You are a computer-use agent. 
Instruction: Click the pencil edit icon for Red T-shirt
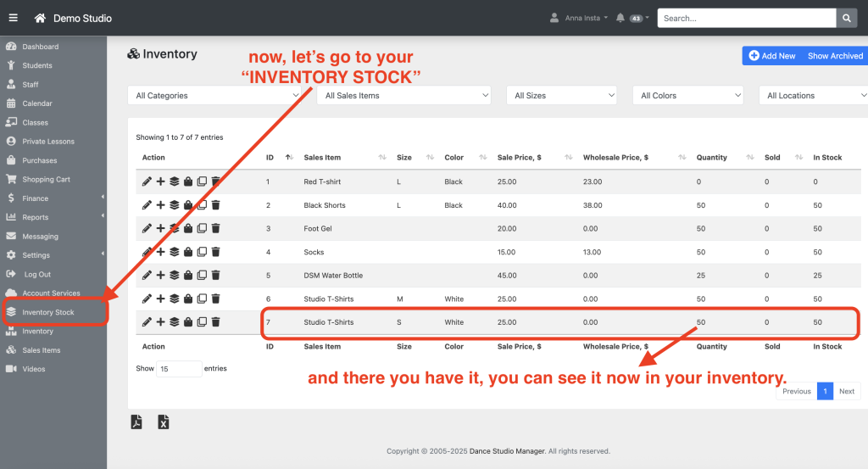pos(147,181)
